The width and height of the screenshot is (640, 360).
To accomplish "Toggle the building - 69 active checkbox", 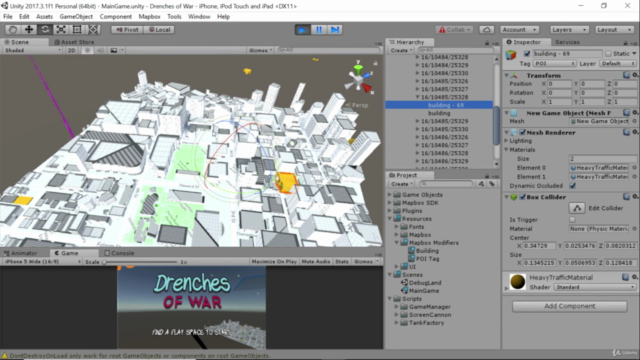I will (x=527, y=54).
